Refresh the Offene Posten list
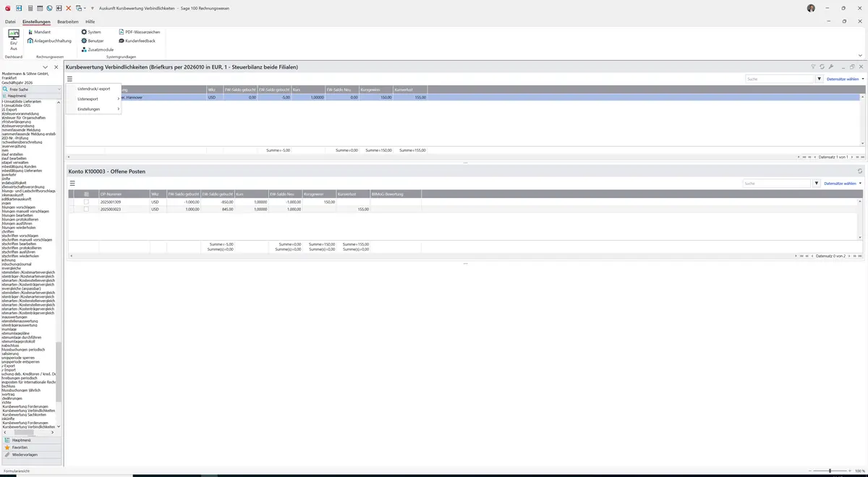868x477 pixels. point(860,171)
